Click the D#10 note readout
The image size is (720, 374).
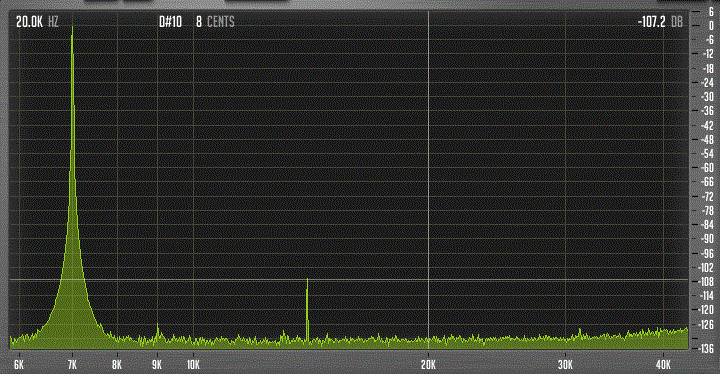click(170, 22)
